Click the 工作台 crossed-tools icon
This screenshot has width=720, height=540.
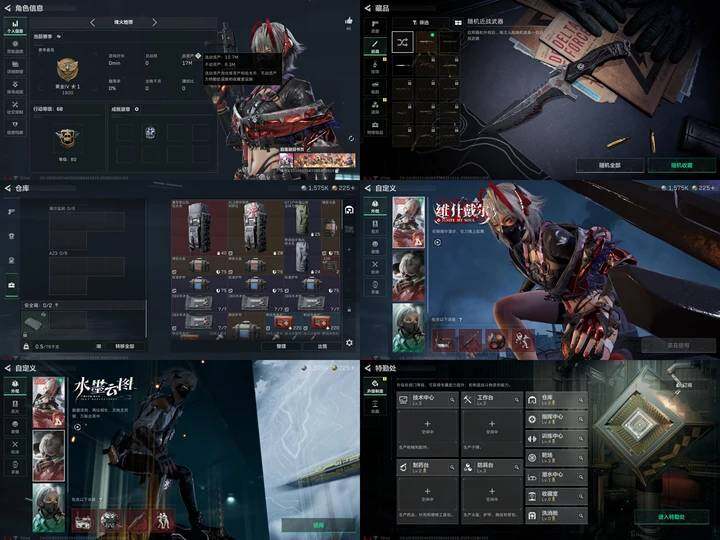(x=467, y=400)
